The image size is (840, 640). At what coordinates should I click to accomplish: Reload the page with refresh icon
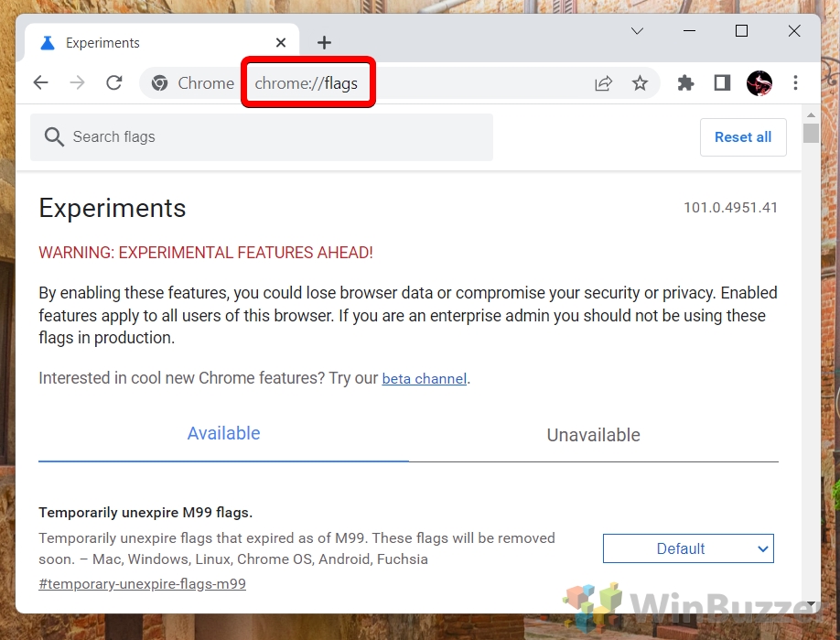[114, 82]
